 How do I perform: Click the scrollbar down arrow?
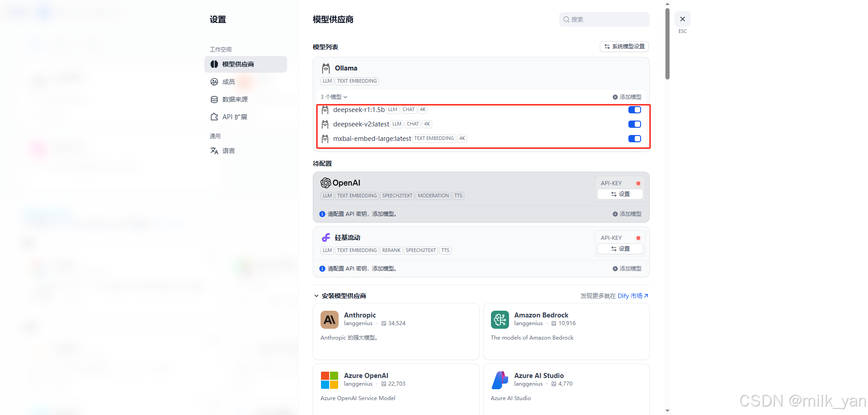pyautogui.click(x=668, y=410)
